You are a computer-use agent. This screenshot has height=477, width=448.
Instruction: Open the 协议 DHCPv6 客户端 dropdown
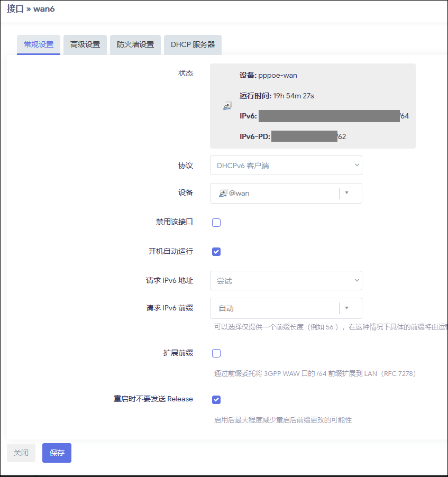click(x=286, y=166)
